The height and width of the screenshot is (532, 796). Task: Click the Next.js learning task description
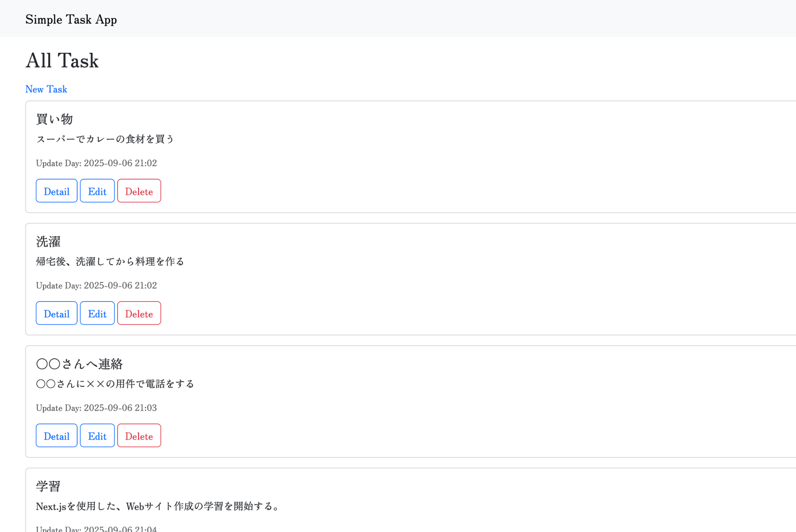click(x=158, y=506)
